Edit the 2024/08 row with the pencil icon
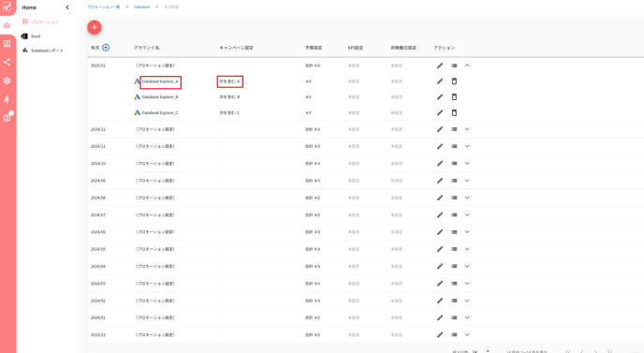The image size is (644, 353). [440, 199]
